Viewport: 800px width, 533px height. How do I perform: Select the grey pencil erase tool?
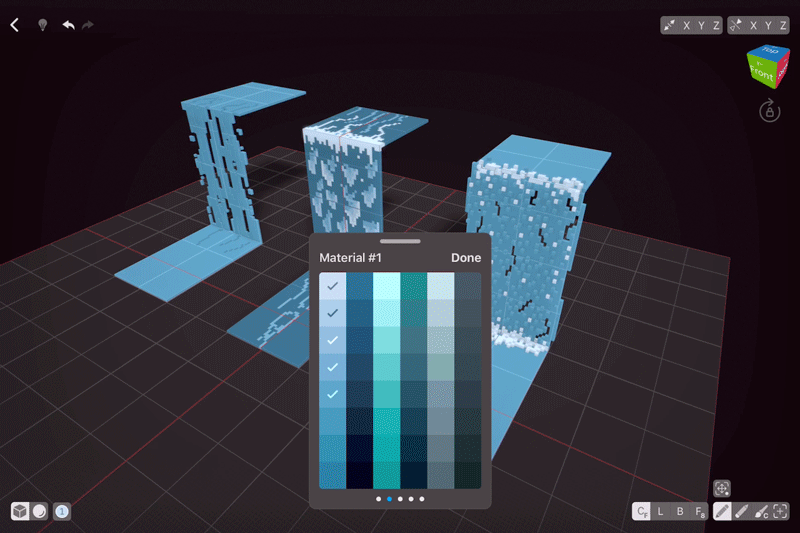click(741, 511)
